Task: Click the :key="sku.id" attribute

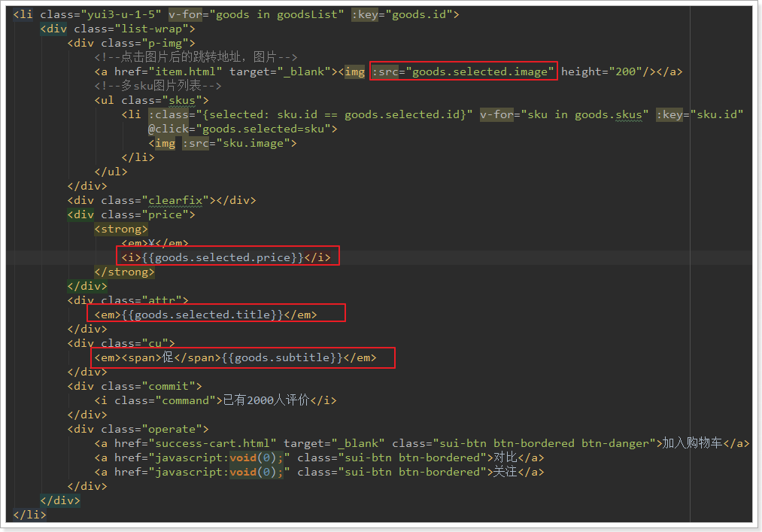Action: click(x=699, y=114)
